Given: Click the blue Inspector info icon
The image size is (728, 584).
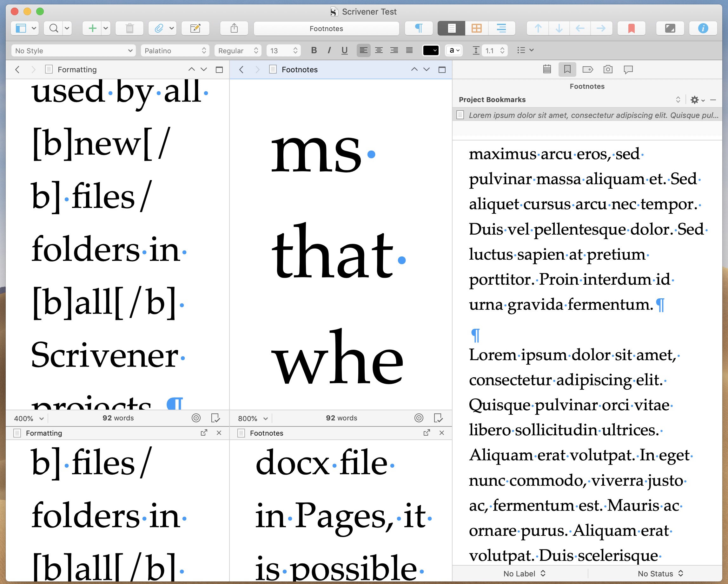Looking at the screenshot, I should pos(703,28).
